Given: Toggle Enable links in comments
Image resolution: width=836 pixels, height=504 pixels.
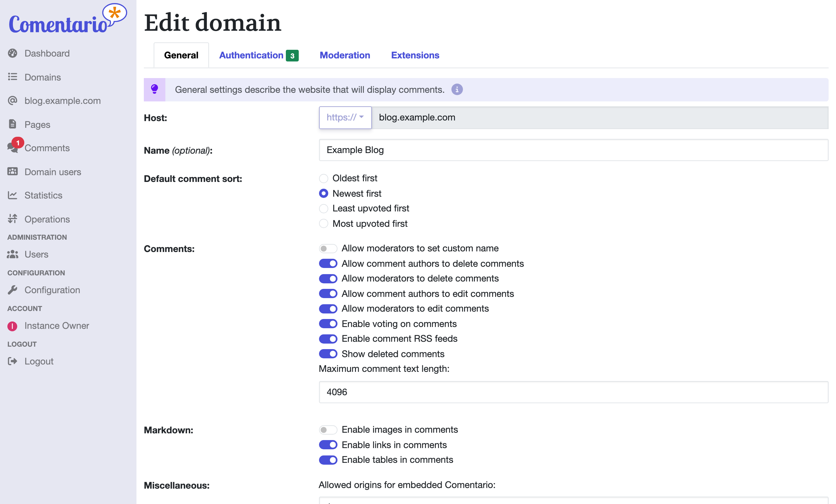Looking at the screenshot, I should pyautogui.click(x=328, y=445).
